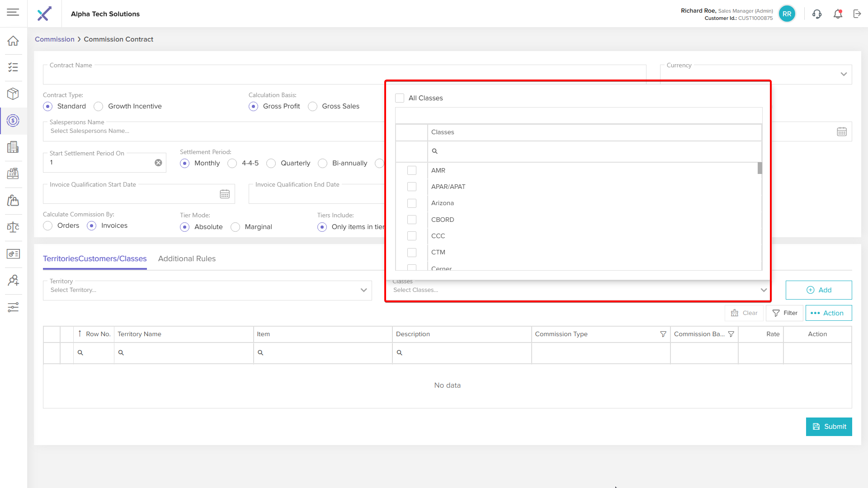The image size is (868, 488).
Task: Click the logout icon at top right
Action: coord(857,14)
